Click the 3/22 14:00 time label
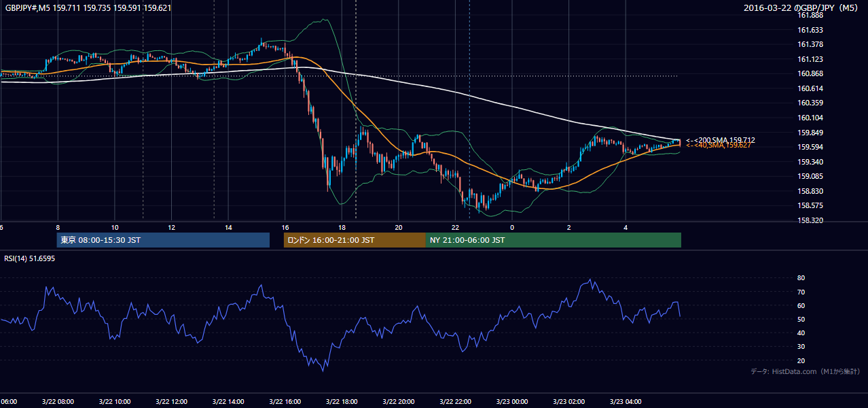The image size is (868, 408). [228, 402]
